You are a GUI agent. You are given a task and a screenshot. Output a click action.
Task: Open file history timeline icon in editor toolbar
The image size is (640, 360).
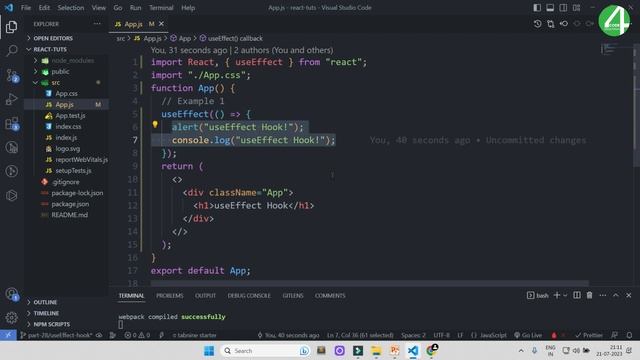(538, 24)
